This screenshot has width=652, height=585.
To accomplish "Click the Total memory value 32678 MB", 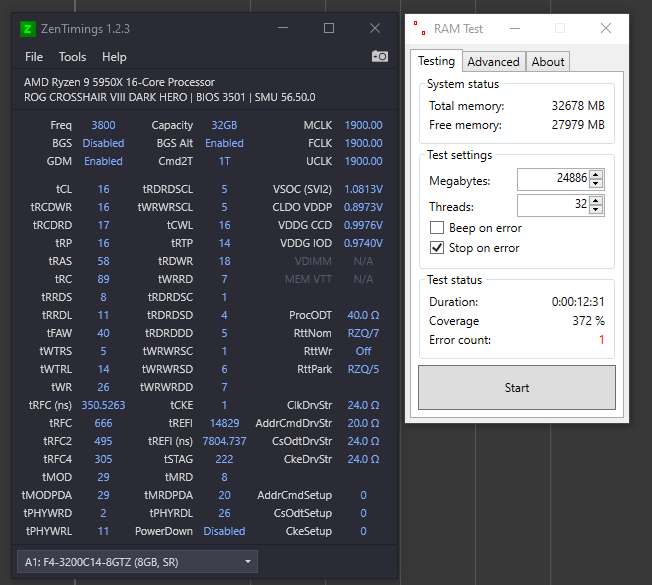I will [578, 106].
